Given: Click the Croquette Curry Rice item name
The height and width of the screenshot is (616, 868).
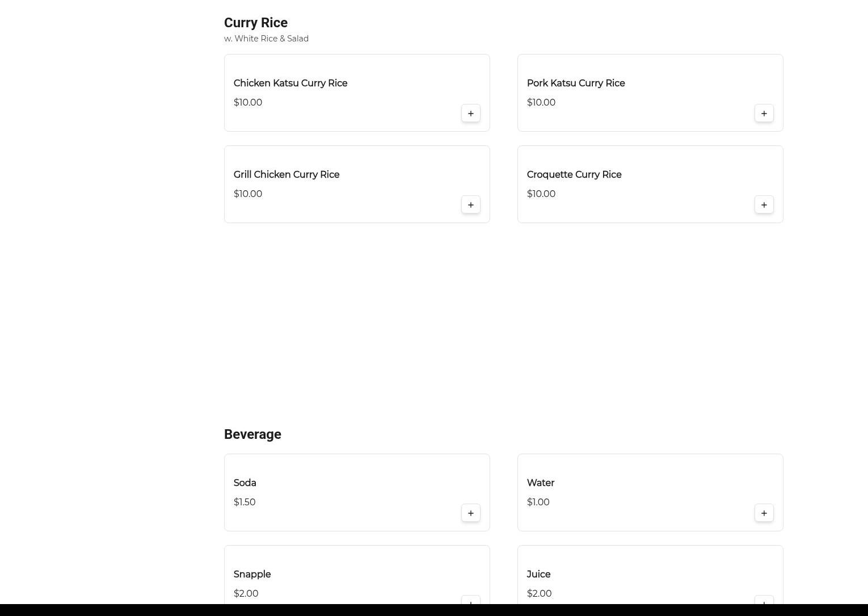Looking at the screenshot, I should 574,175.
